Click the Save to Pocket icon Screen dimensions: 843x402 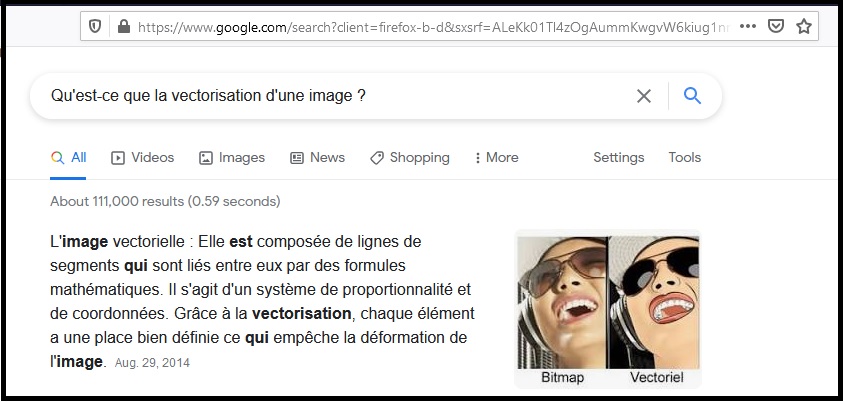click(776, 26)
